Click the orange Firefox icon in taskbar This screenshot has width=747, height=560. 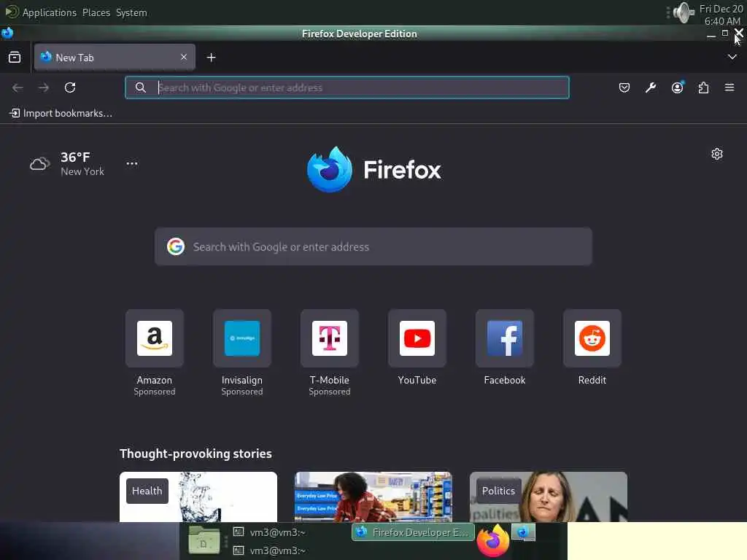click(492, 540)
